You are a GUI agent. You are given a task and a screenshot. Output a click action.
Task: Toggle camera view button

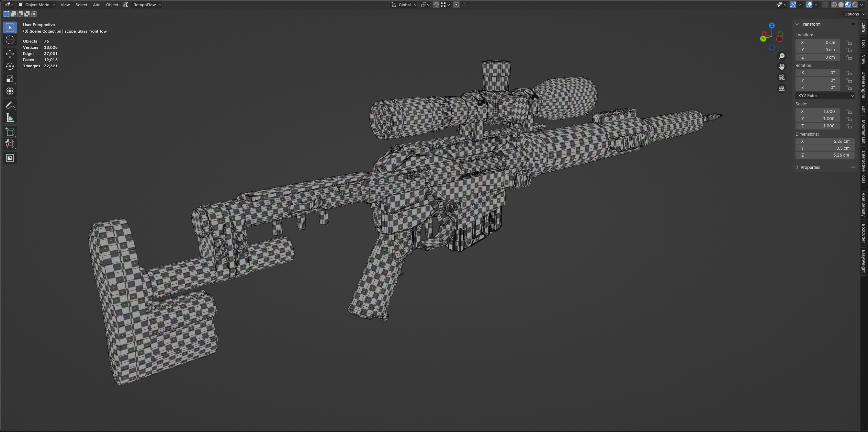781,78
